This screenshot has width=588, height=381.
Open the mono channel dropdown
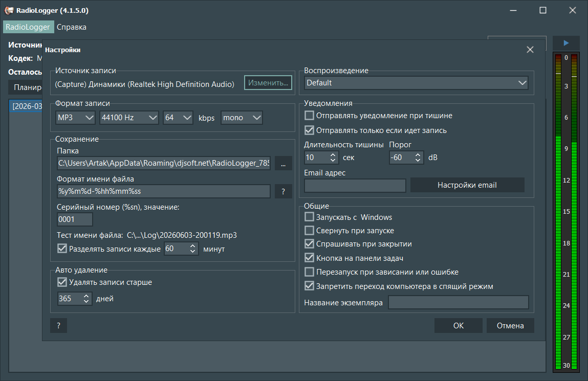tap(242, 118)
